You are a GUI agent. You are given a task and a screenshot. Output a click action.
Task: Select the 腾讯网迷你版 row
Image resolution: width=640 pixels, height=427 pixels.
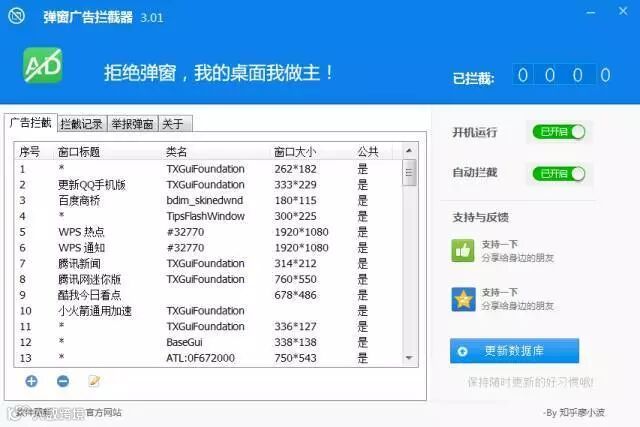point(208,279)
